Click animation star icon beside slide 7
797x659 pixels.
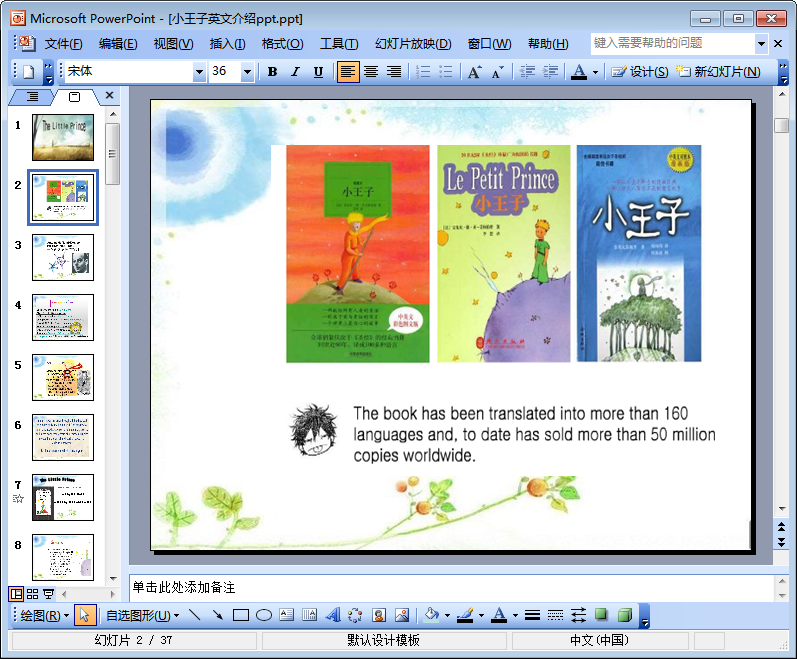click(18, 499)
